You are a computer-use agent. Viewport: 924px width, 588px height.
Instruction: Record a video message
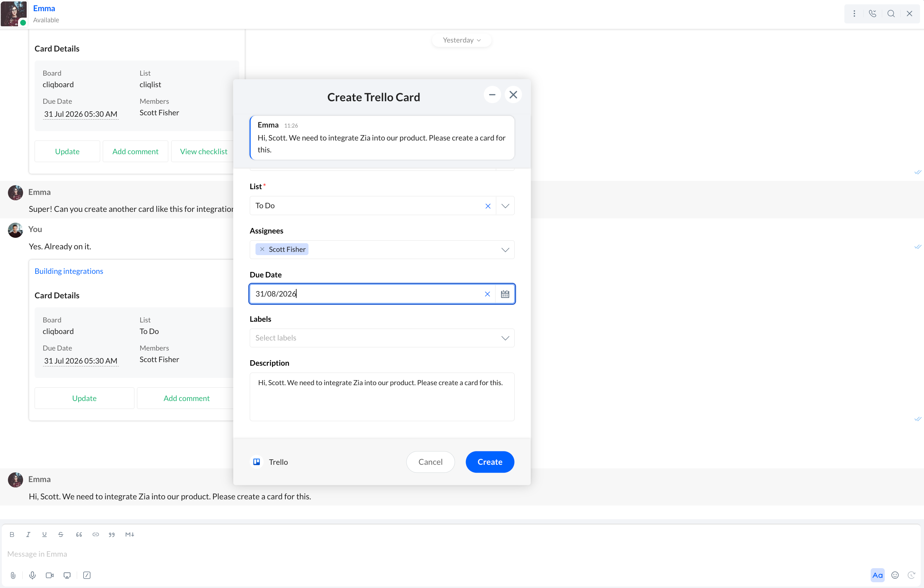(49, 575)
